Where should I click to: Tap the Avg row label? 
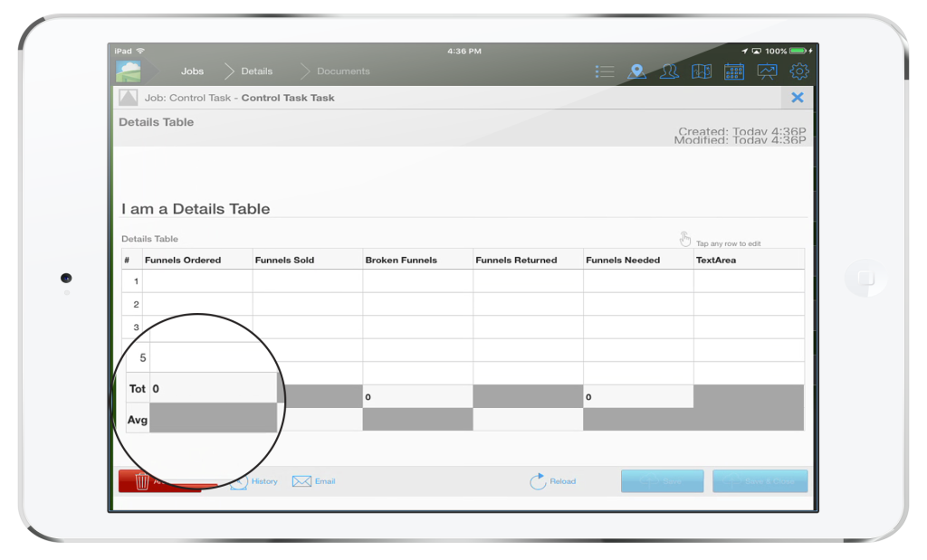point(138,420)
